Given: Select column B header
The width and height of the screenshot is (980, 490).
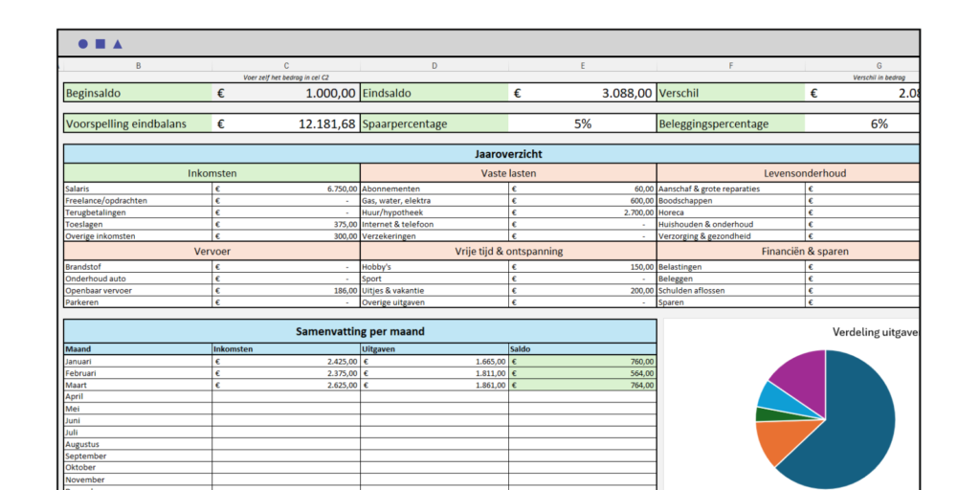Looking at the screenshot, I should point(138,66).
